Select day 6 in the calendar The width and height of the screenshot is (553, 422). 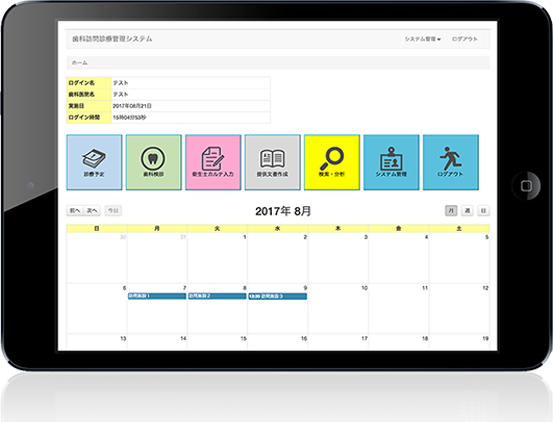97,308
